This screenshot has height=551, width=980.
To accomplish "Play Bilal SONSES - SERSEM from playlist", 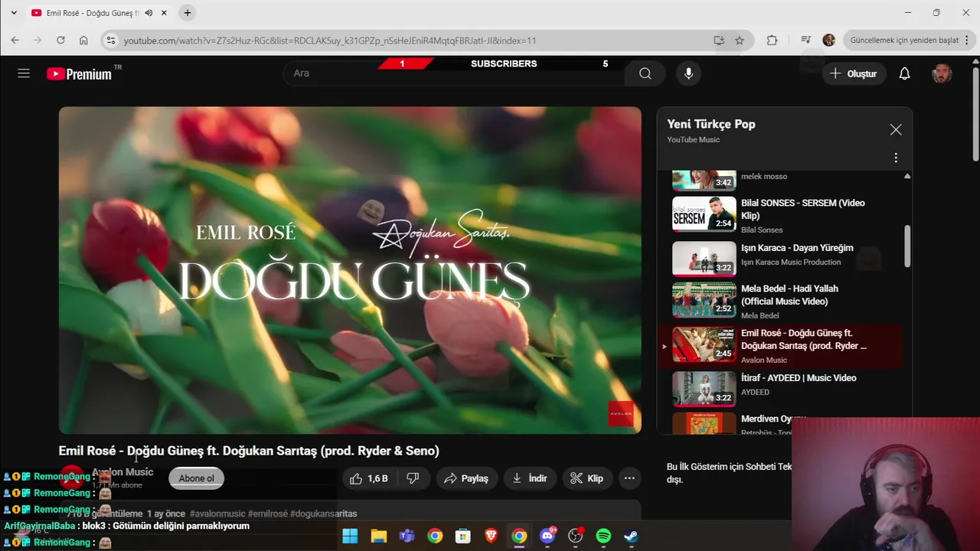I will click(x=781, y=214).
